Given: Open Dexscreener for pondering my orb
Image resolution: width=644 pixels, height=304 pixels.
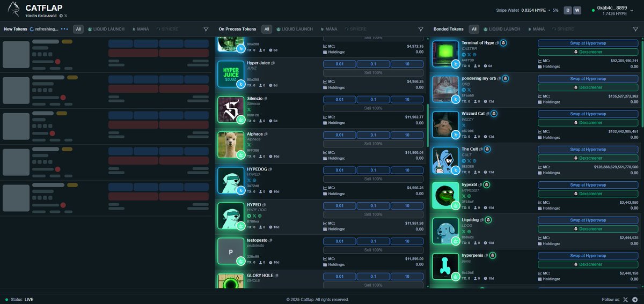Looking at the screenshot, I should 588,87.
